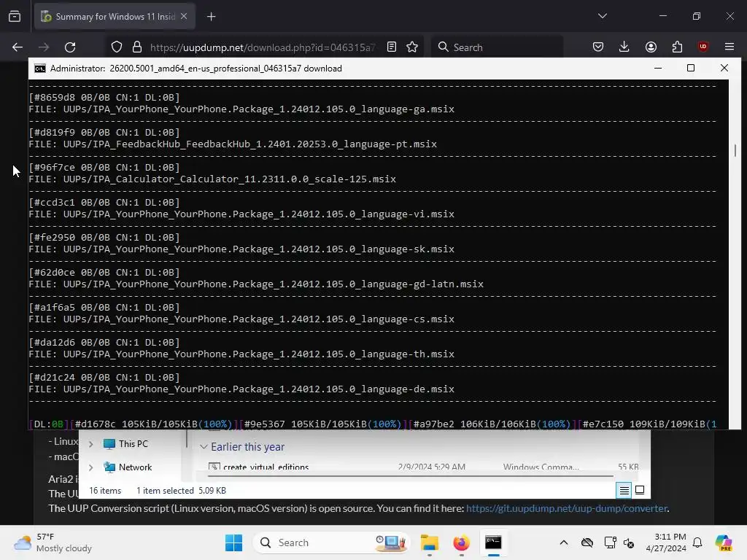Viewport: 747px width, 560px height.
Task: Click the uupdump.net address bar URL
Action: pos(263,47)
